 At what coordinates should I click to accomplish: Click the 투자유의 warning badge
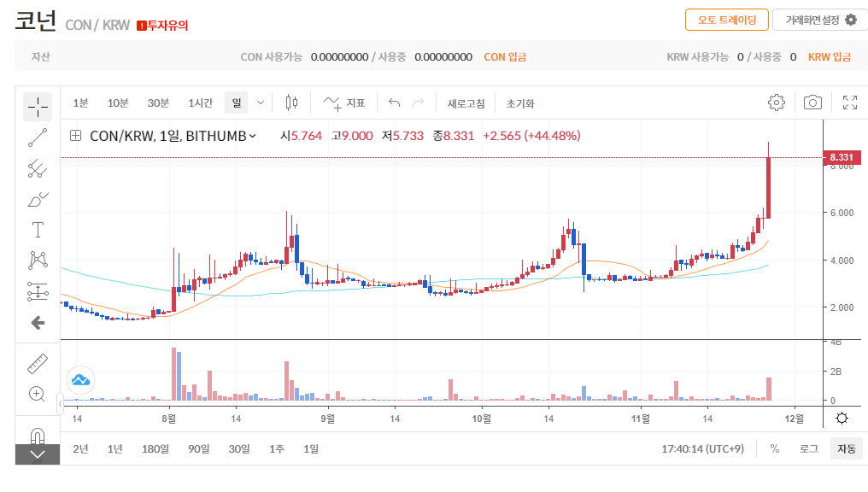(x=162, y=26)
